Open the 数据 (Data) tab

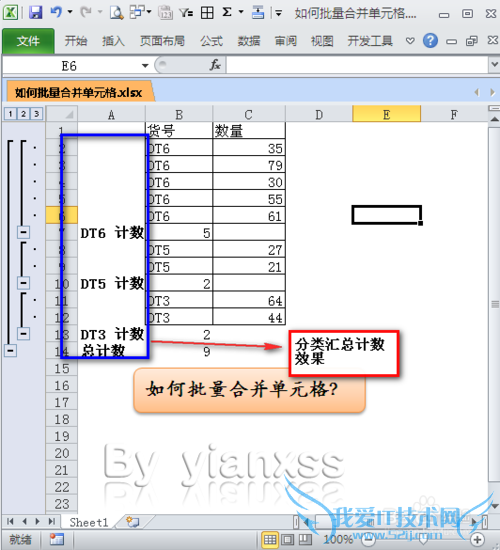pyautogui.click(x=249, y=41)
